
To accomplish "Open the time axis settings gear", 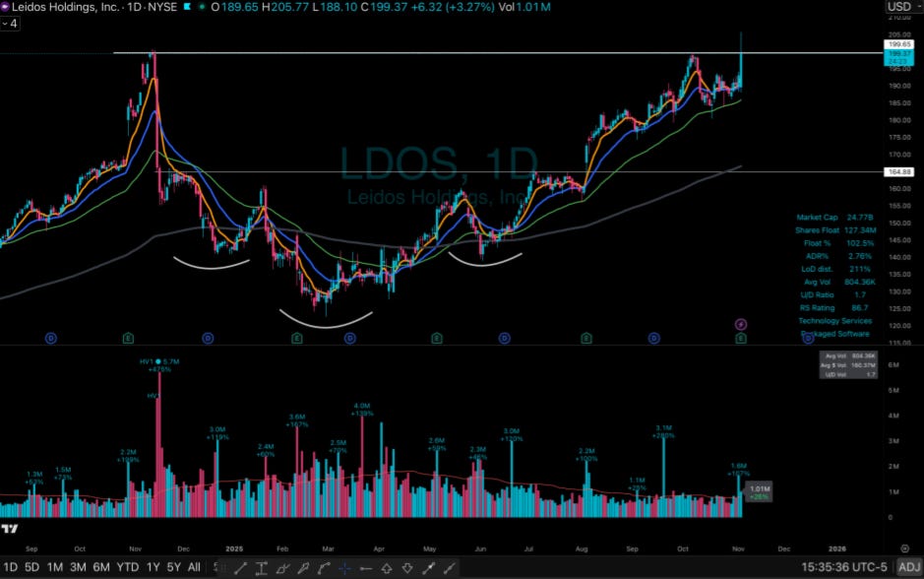I will point(905,548).
